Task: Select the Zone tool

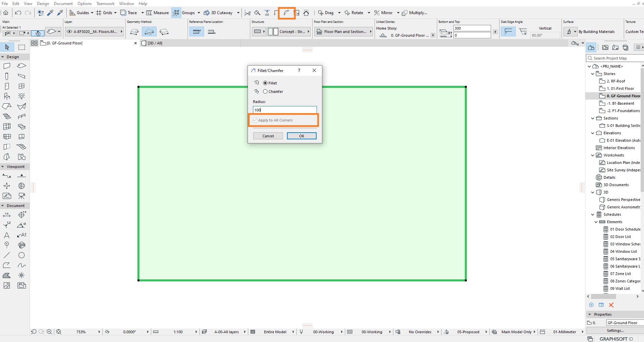Action: click(22, 157)
